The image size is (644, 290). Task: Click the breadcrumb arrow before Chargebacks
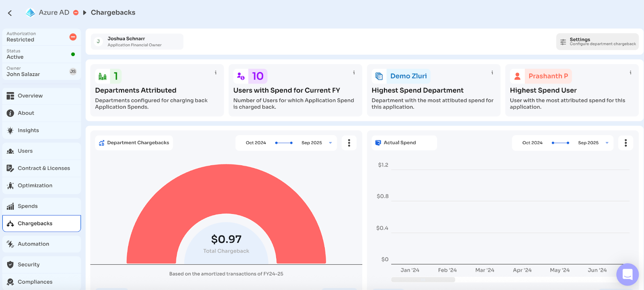tap(85, 13)
